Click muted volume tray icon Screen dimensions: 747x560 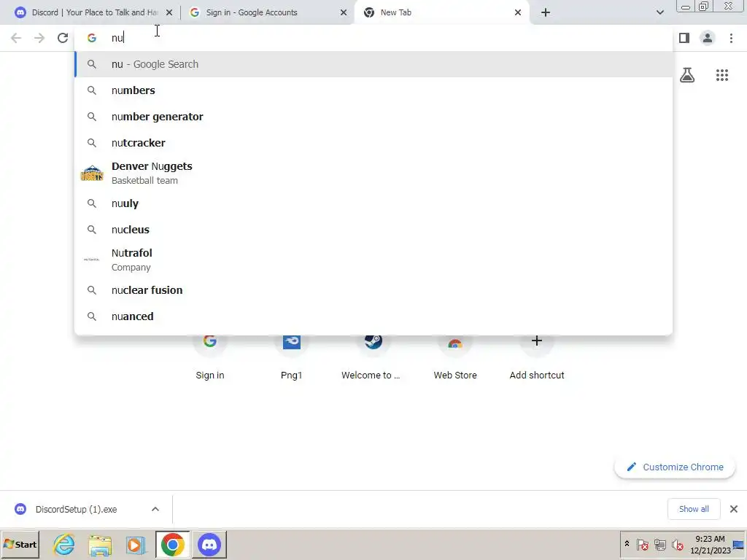coord(677,544)
